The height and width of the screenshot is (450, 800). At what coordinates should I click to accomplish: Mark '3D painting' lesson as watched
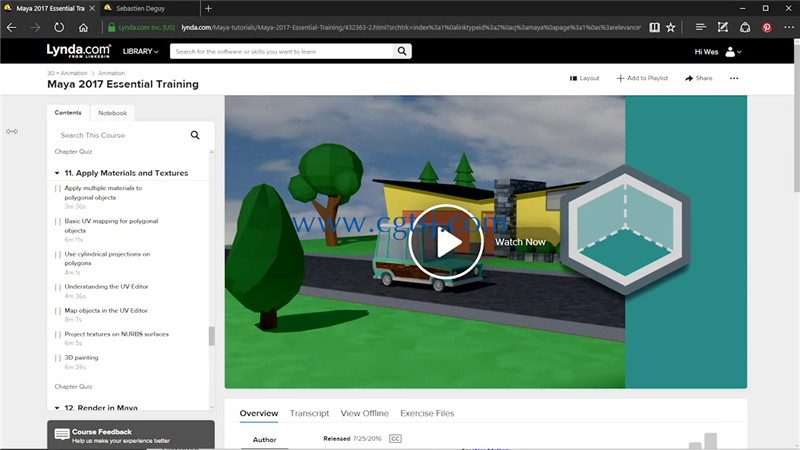tap(58, 358)
